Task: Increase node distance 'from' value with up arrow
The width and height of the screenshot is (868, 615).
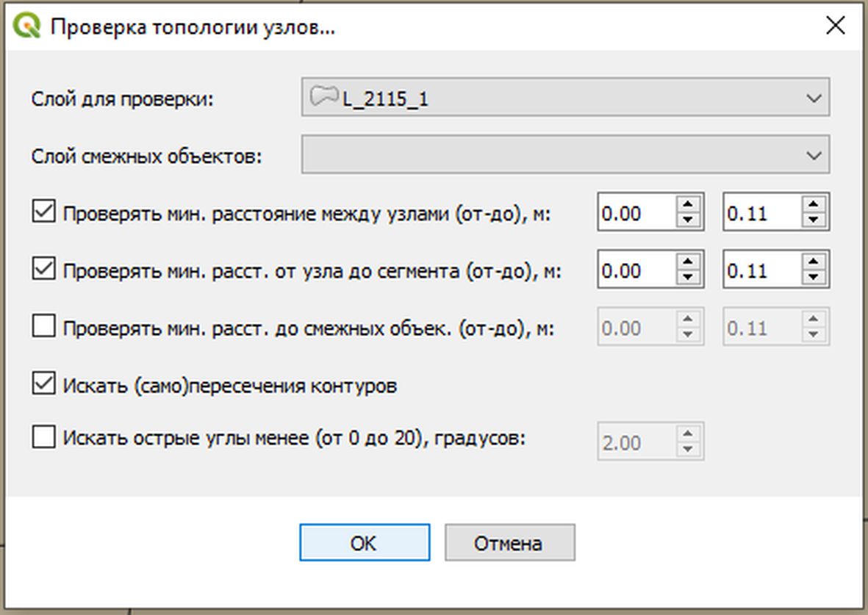Action: pos(688,205)
